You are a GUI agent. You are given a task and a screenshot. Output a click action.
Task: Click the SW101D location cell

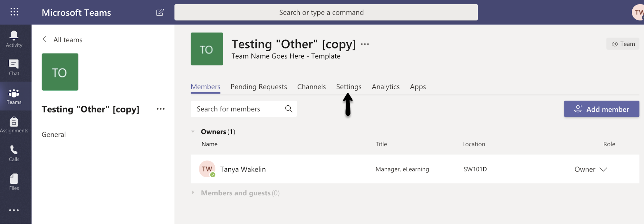pos(475,169)
